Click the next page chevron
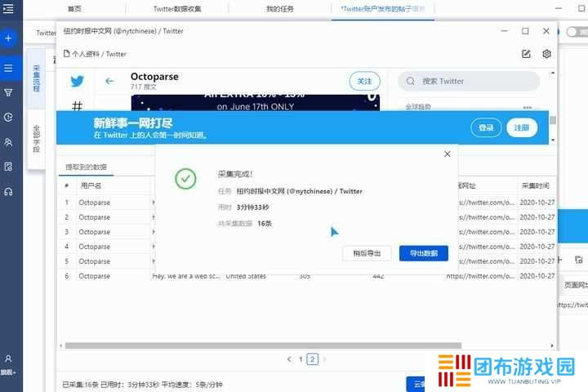 click(x=324, y=359)
